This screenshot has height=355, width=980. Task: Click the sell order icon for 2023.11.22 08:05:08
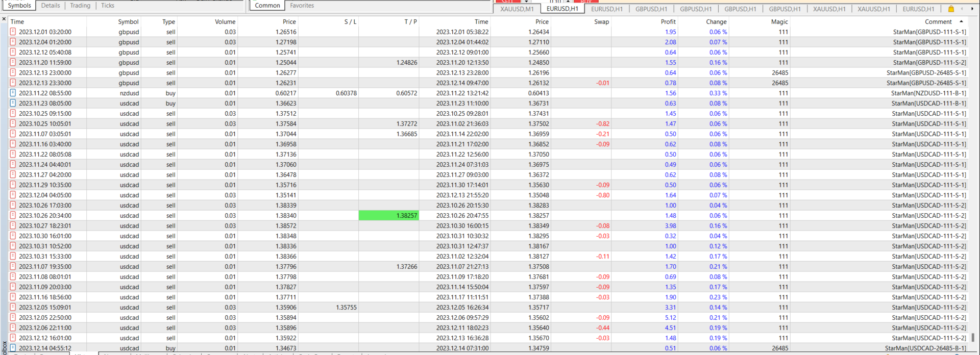13,154
